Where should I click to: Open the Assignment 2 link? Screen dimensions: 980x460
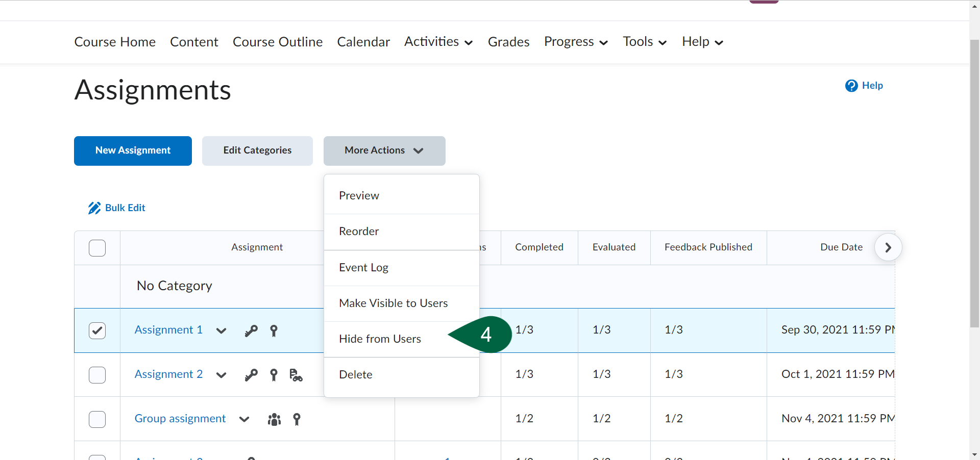click(x=168, y=374)
